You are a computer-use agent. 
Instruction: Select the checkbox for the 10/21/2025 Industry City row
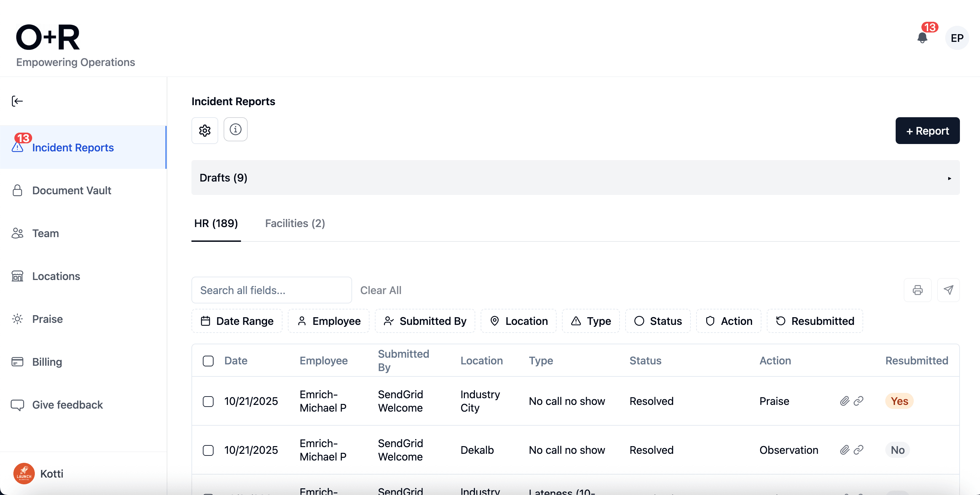208,401
